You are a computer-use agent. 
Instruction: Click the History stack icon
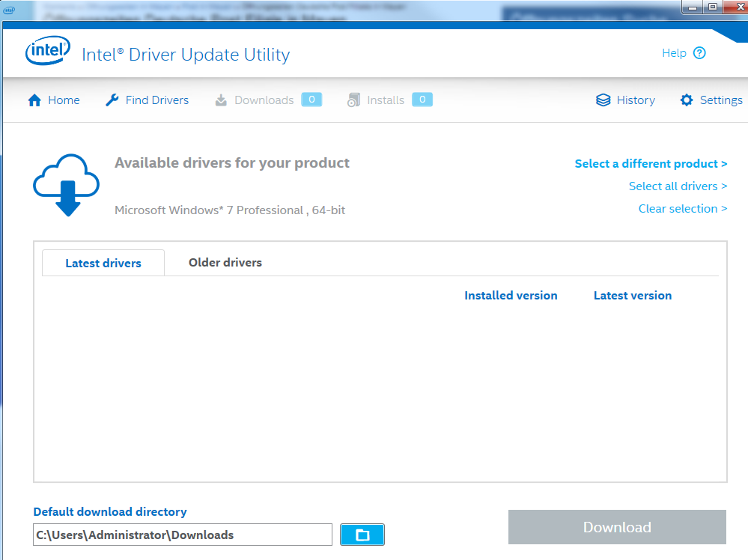(x=603, y=100)
